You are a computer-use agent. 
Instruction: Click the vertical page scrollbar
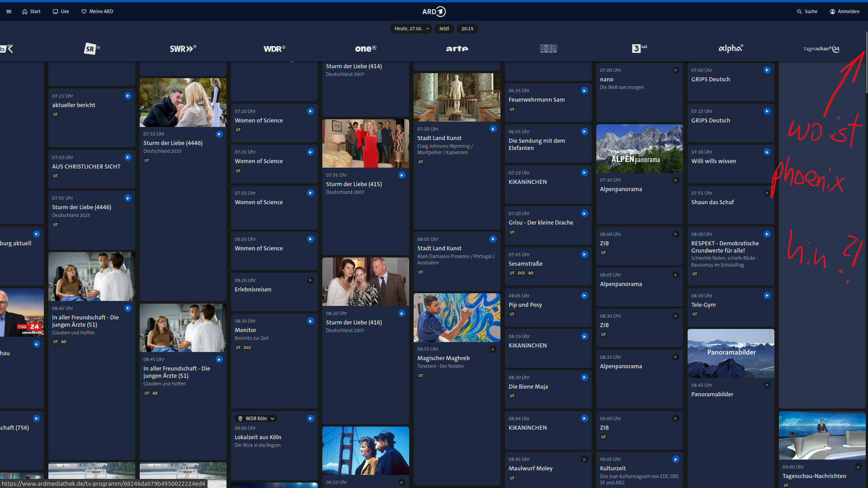click(x=866, y=63)
